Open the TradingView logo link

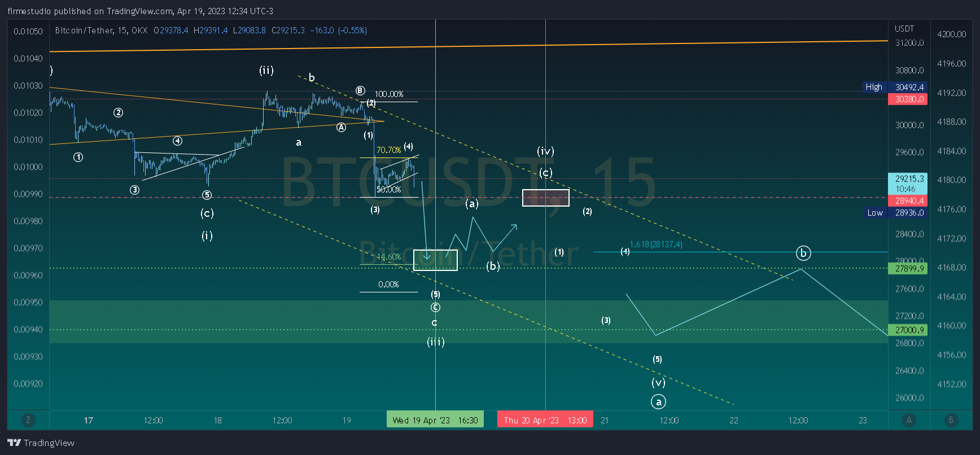tap(41, 443)
